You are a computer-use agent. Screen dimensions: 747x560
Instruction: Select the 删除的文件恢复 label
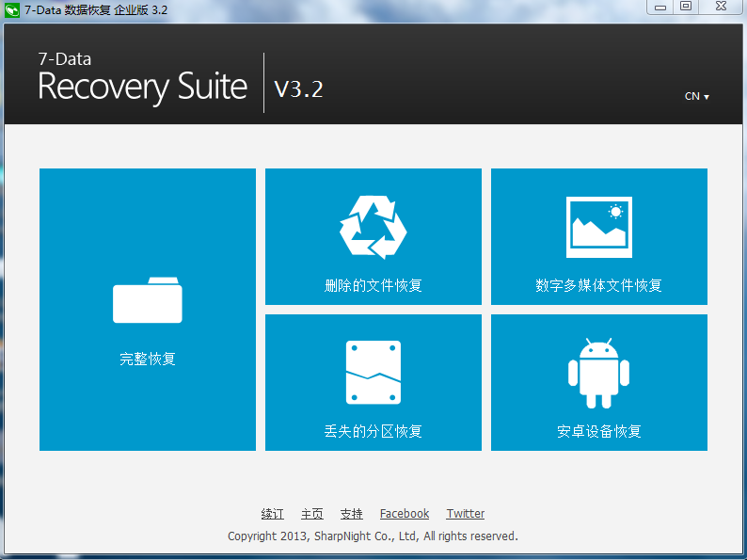point(373,285)
